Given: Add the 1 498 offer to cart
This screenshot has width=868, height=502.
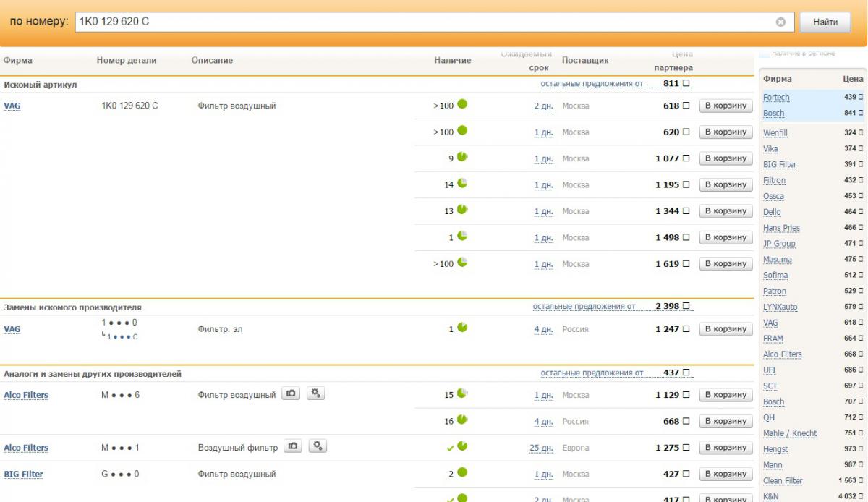Looking at the screenshot, I should (726, 237).
